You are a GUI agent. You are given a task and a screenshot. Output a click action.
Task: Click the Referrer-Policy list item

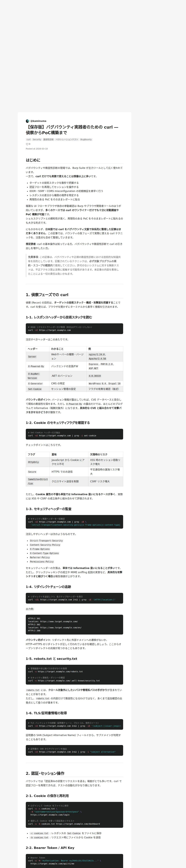click(40, 558)
